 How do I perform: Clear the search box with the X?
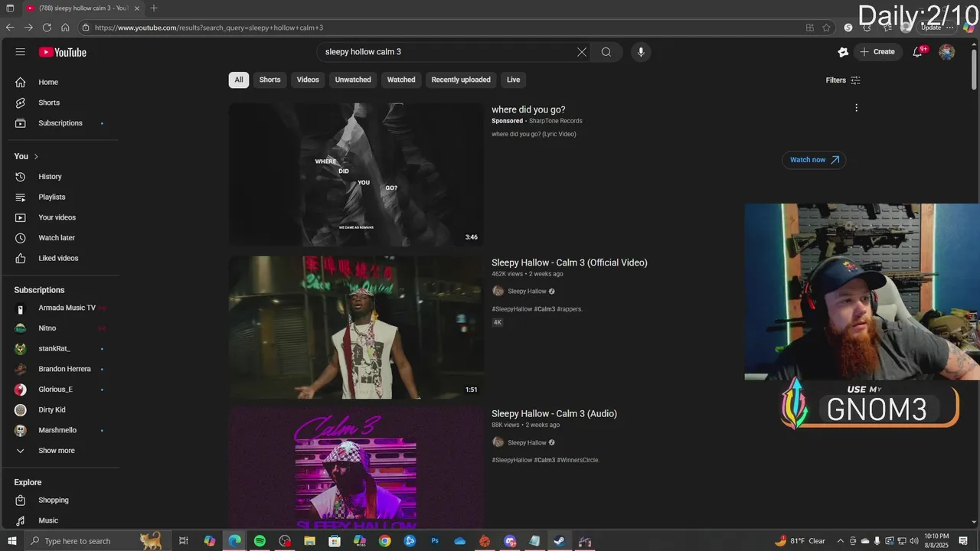[582, 52]
